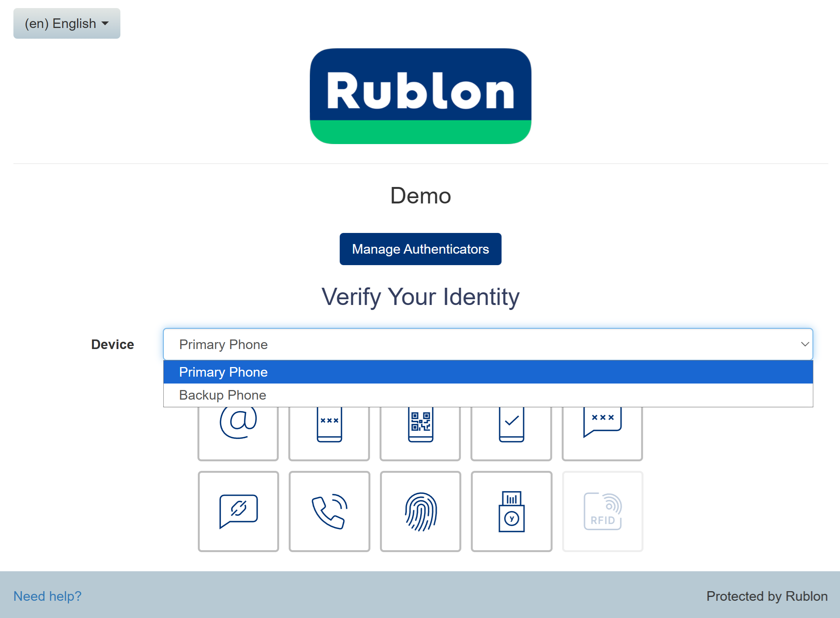Choose the fingerprint WebAuthn icon
This screenshot has height=618, width=840.
[x=420, y=511]
